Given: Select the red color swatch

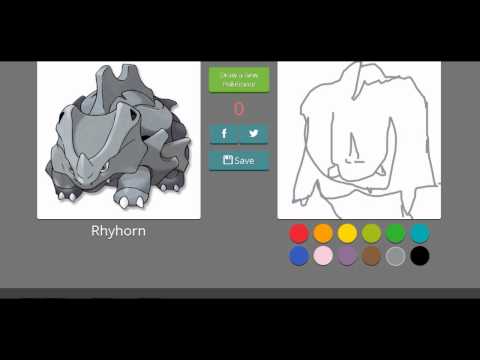Looking at the screenshot, I should coord(299,233).
